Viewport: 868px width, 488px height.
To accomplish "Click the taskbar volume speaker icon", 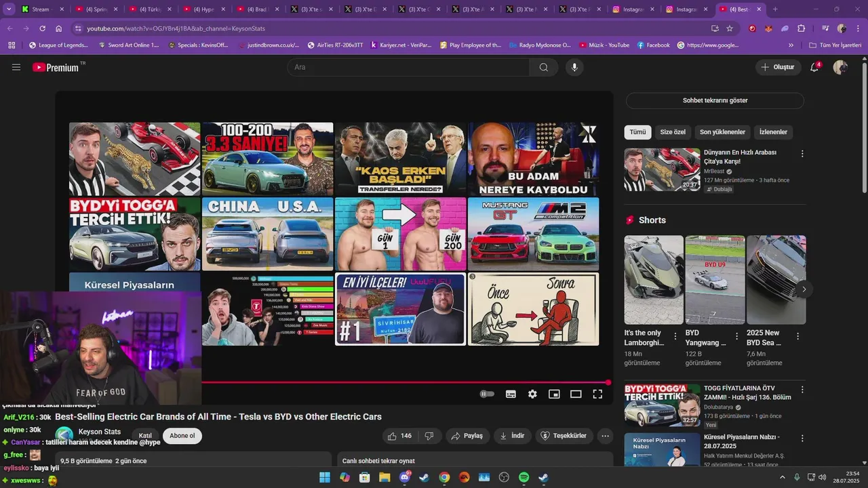I will click(x=823, y=477).
